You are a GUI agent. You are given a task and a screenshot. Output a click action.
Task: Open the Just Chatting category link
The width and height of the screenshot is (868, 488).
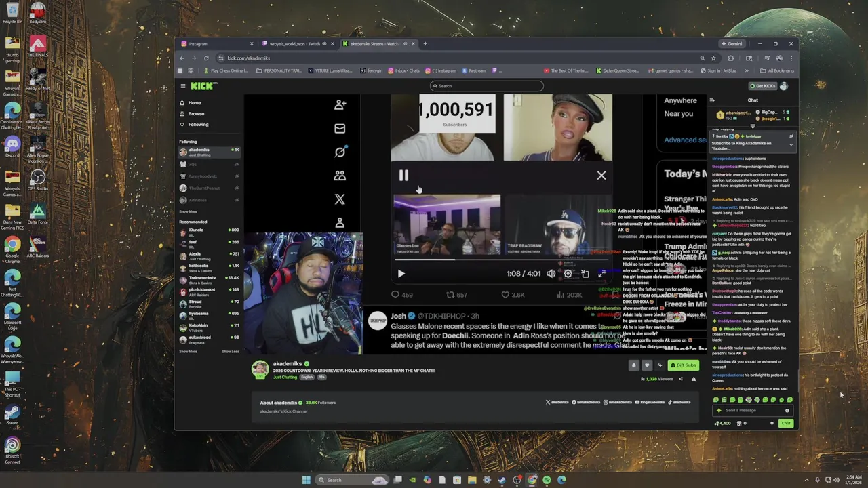coord(285,377)
